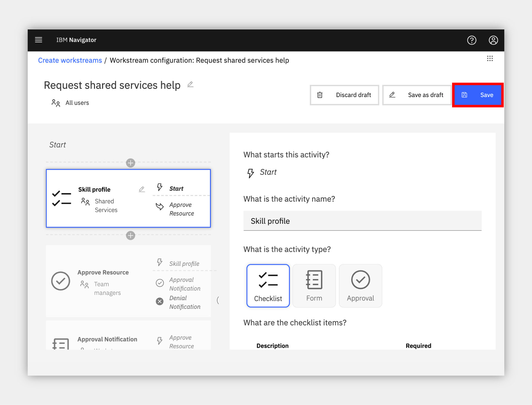Image resolution: width=532 pixels, height=405 pixels.
Task: Click 'Start' text under What starts this activity
Action: pos(268,172)
